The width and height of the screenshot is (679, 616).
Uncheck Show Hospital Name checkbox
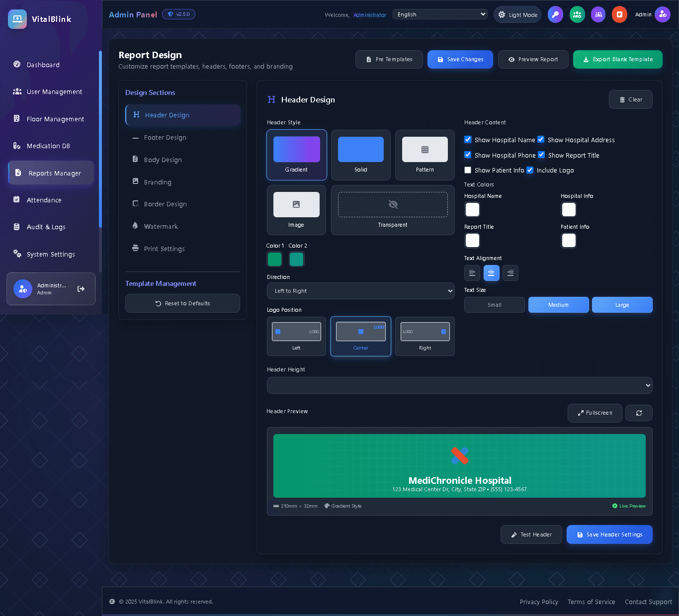click(468, 140)
